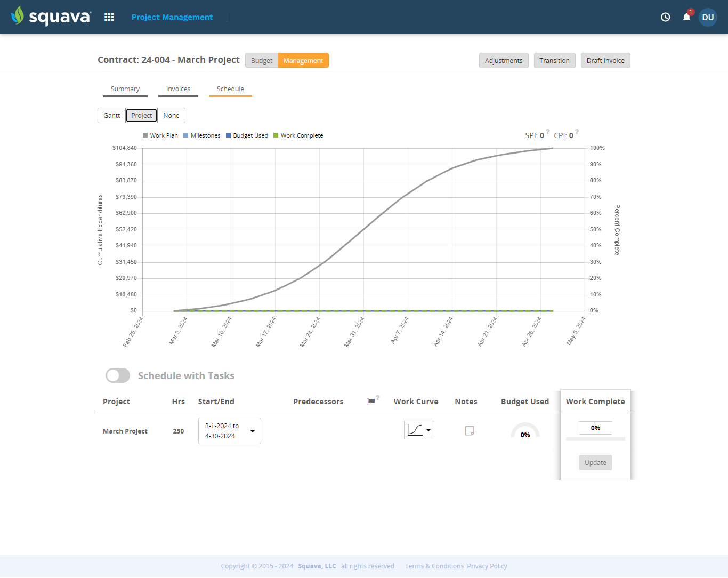Click the milestone flag help icon
Screen dimensions: 728x578
377,398
